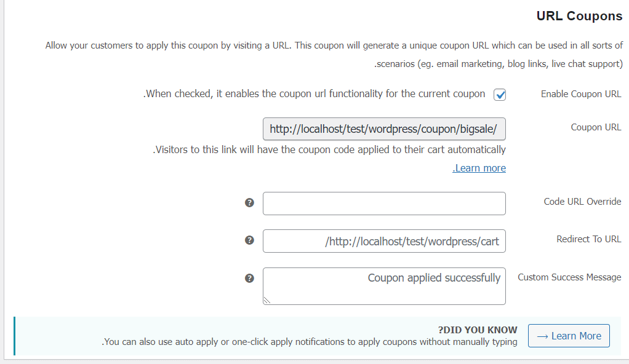The height and width of the screenshot is (364, 629).
Task: Click inside the Custom Success Message textarea
Action: (x=384, y=286)
